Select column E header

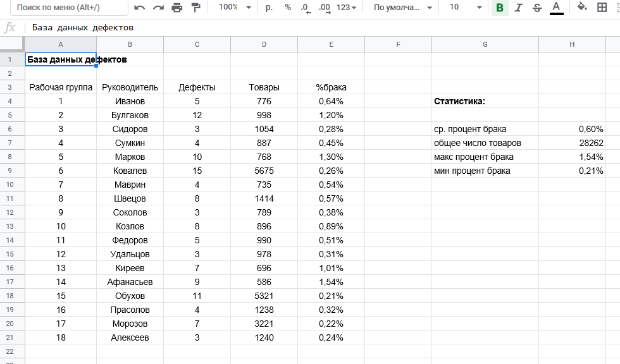coord(331,45)
